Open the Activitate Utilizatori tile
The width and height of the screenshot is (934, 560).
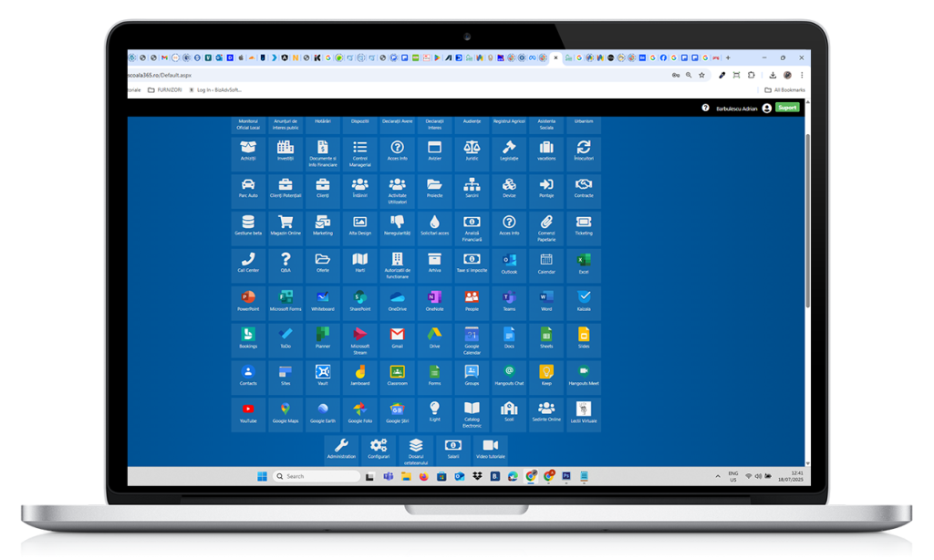398,191
